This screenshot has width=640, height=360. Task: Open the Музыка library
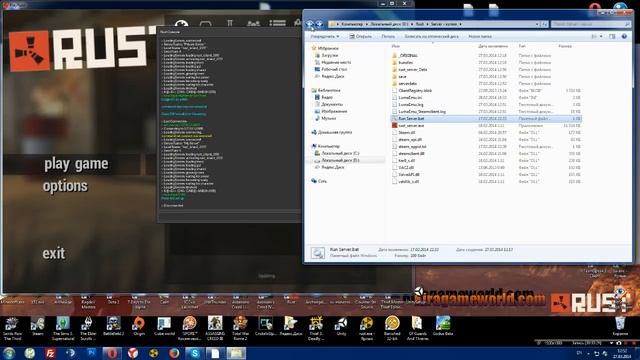[x=328, y=118]
